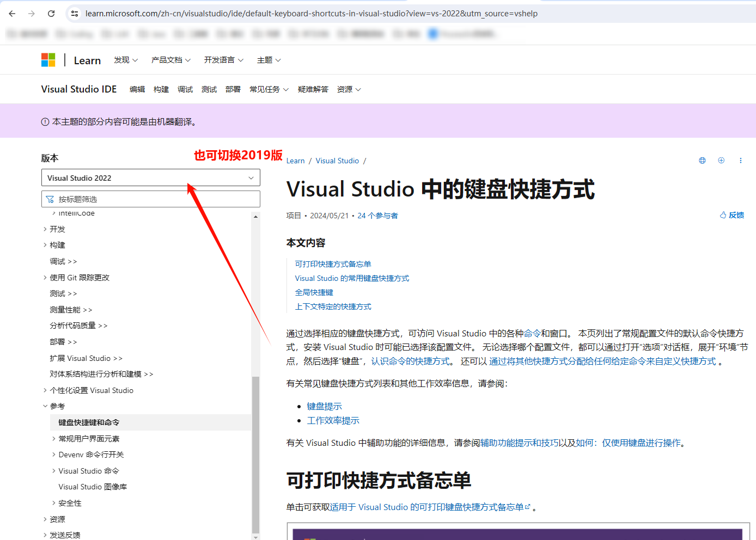Viewport: 756px width, 540px height.
Task: Open 辅助功能提示和技巧 link
Action: pyautogui.click(x=520, y=443)
